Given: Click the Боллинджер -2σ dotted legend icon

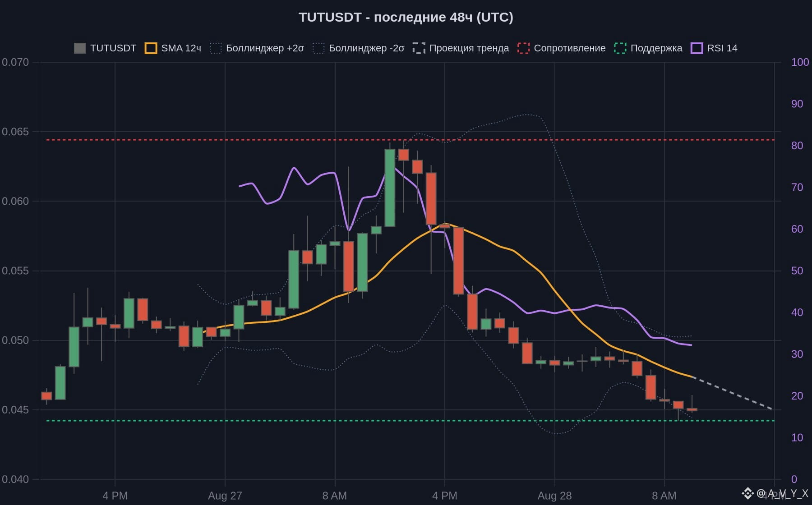Looking at the screenshot, I should click(318, 48).
